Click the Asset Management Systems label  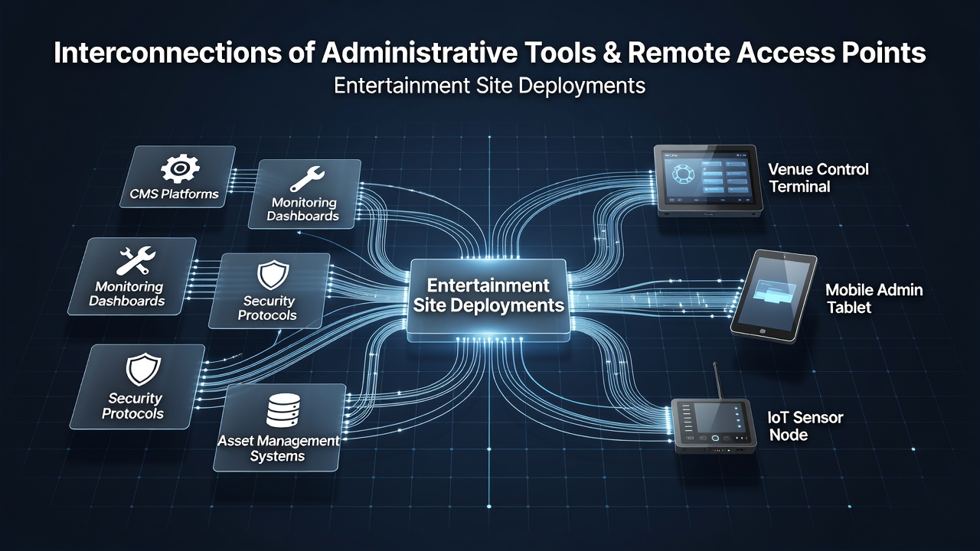pyautogui.click(x=278, y=448)
